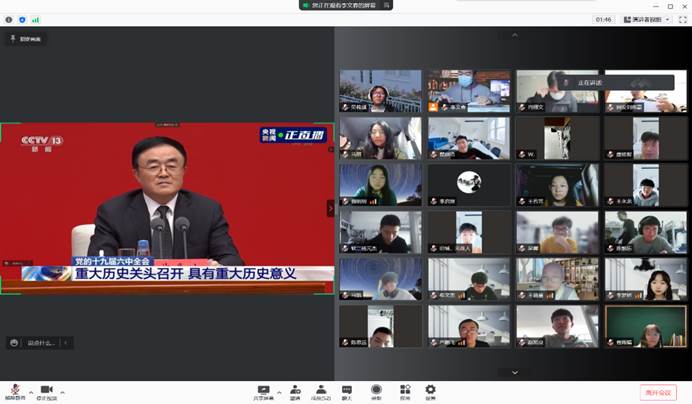Enter full screen mode icon
The height and width of the screenshot is (404, 692).
pyautogui.click(x=680, y=19)
